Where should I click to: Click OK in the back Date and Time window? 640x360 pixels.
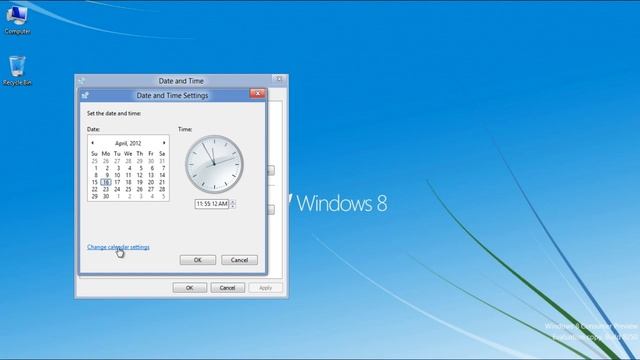pyautogui.click(x=189, y=288)
